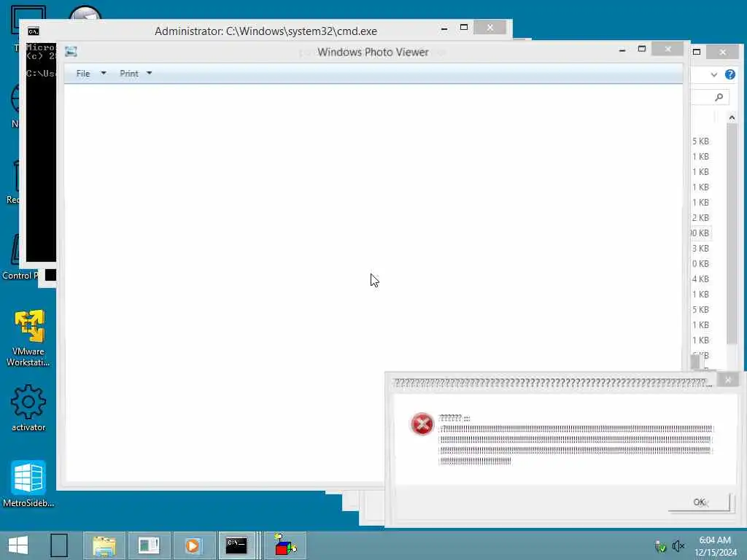This screenshot has width=747, height=560.
Task: Click the green tray icon beside the speaker
Action: coord(660,547)
